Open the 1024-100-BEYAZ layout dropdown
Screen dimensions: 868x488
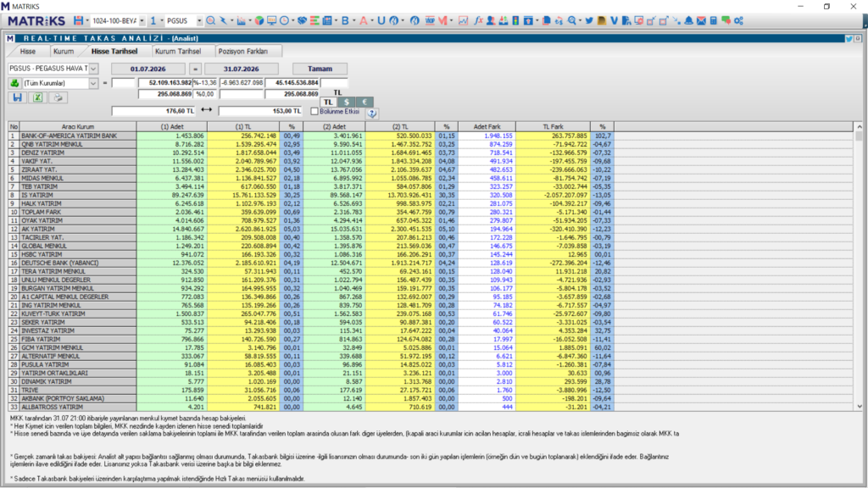[142, 20]
